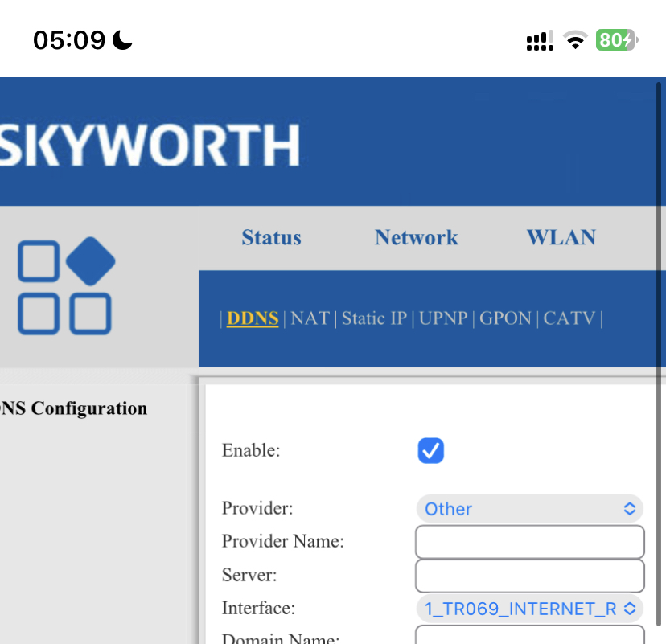Tap the Skyworth logo

[x=150, y=145]
